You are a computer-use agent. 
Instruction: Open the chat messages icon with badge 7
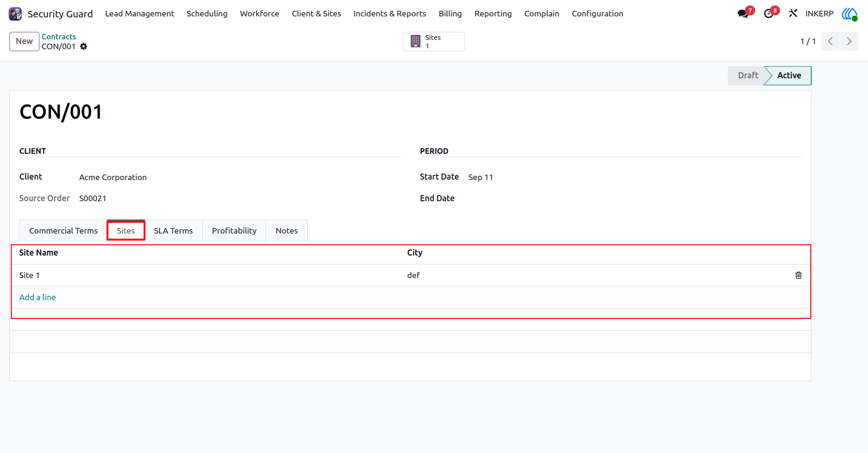(743, 14)
